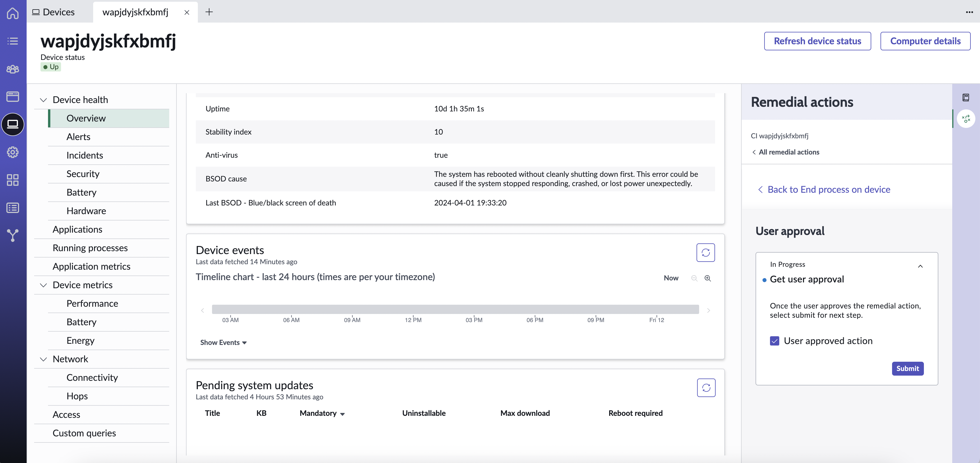The width and height of the screenshot is (980, 463).
Task: Open the remedial actions icon on right rail
Action: (966, 119)
